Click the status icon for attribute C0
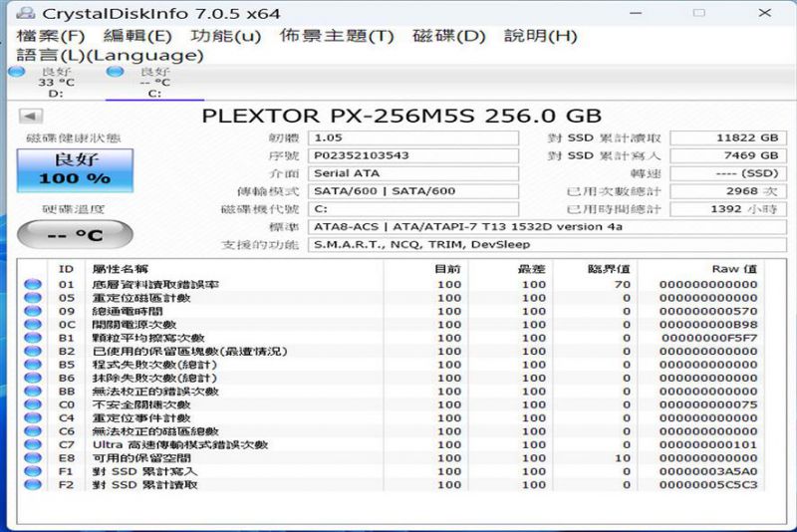 tap(33, 404)
